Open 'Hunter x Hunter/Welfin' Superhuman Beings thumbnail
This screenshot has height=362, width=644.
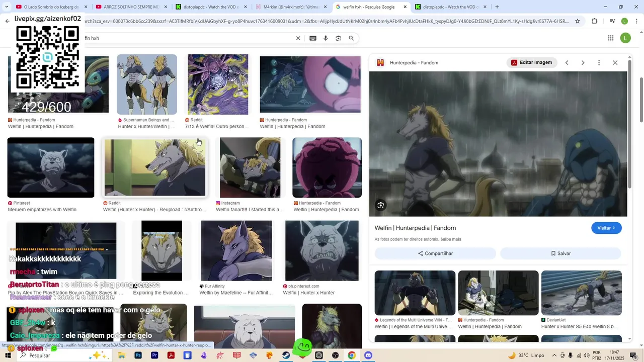click(147, 84)
